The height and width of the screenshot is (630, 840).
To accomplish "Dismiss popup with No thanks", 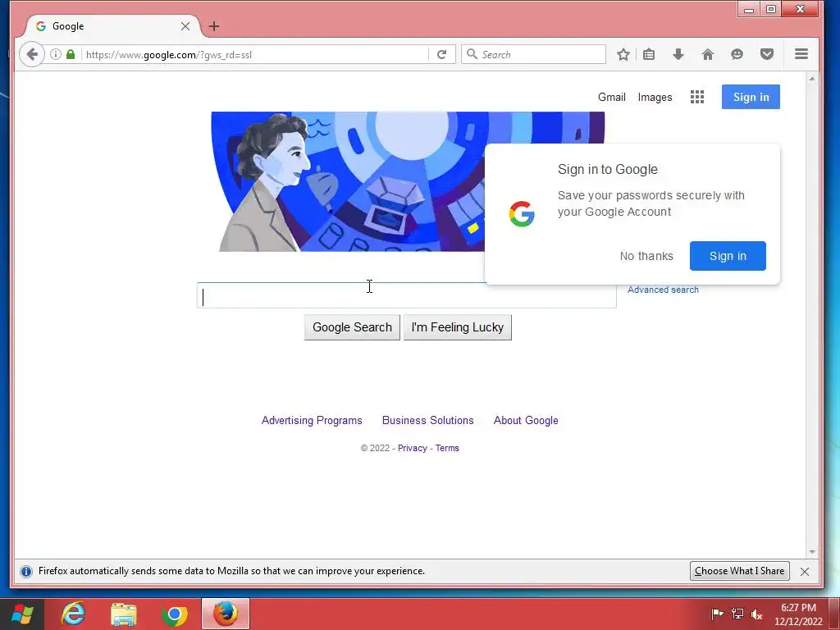I will click(646, 256).
